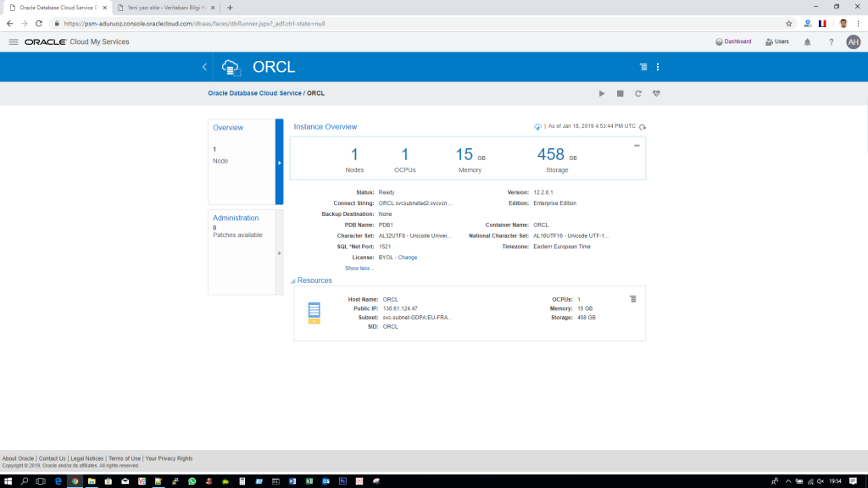This screenshot has height=488, width=868.
Task: Open the Oracle Database Cloud Service breadcrumb
Action: pos(254,93)
